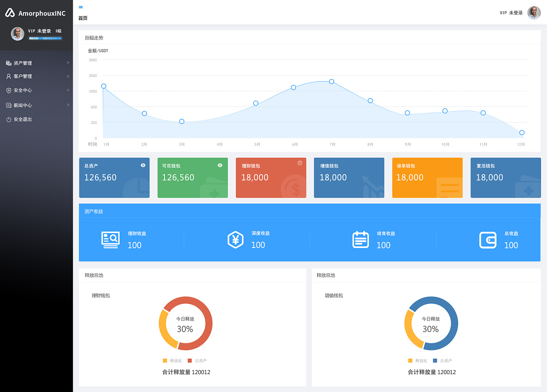This screenshot has width=547, height=392.
Task: Open the 保单钱包 card
Action: click(x=427, y=178)
